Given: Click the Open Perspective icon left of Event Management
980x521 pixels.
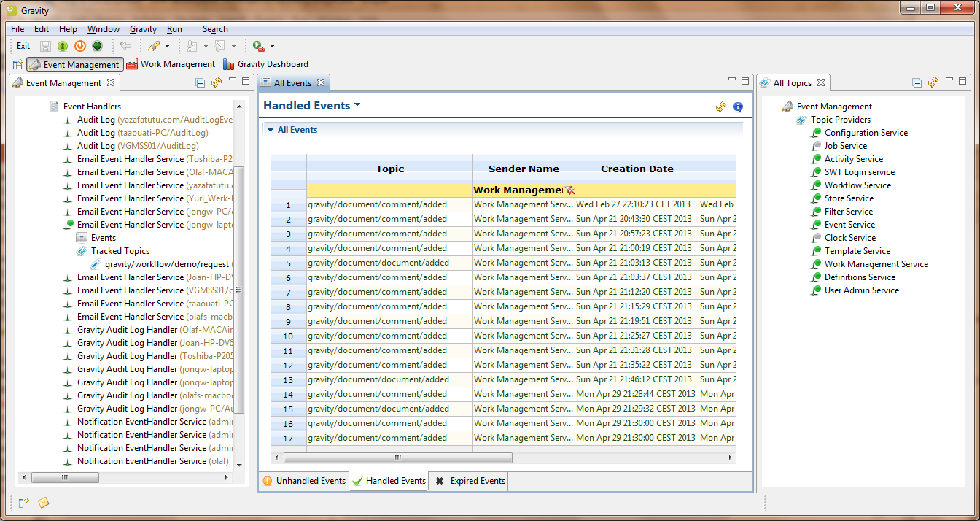Looking at the screenshot, I should pyautogui.click(x=16, y=64).
